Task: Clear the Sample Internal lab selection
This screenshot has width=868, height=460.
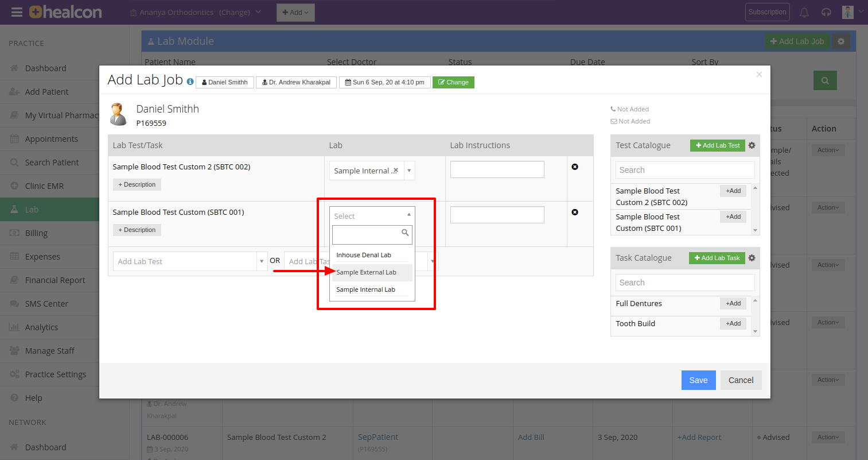Action: 395,171
